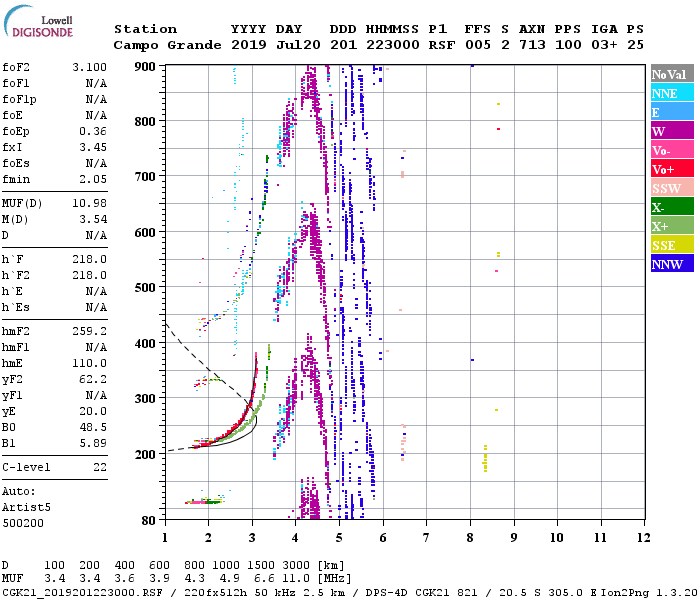Click the NNW legend color box

[672, 263]
